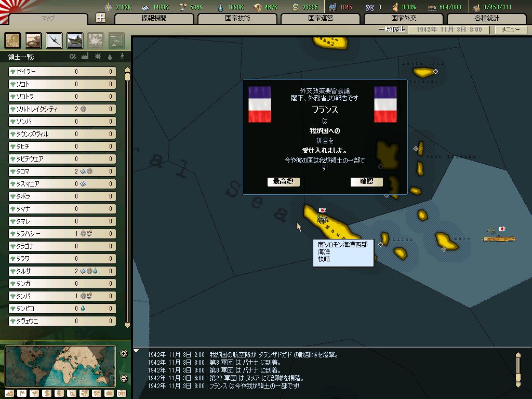The height and width of the screenshot is (399, 532).
Task: Click the 最高だ! button in dialog
Action: point(283,181)
